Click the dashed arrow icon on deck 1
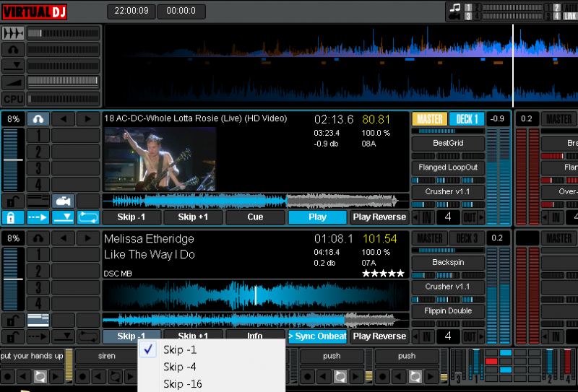This screenshot has width=578, height=392. [38, 217]
